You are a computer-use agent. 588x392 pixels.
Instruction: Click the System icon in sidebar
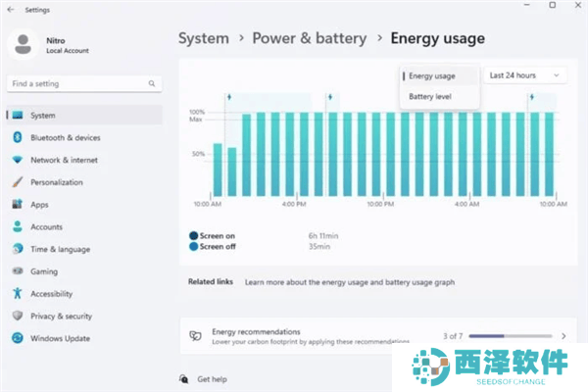pos(17,116)
